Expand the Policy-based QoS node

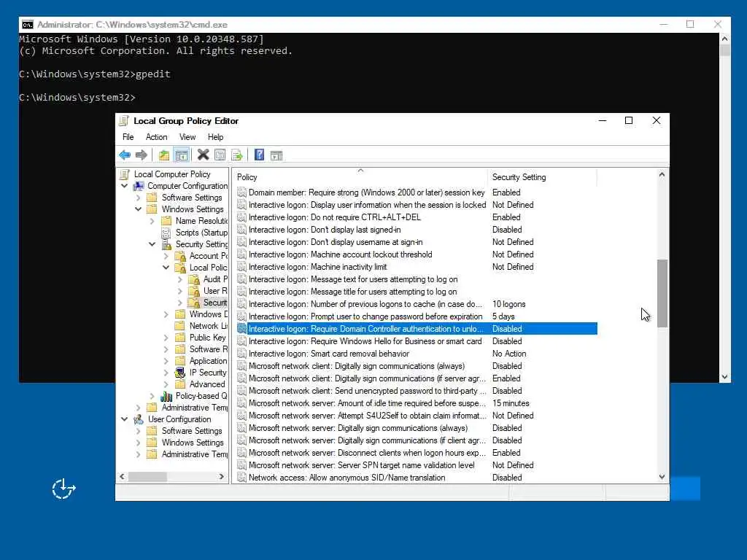(152, 396)
